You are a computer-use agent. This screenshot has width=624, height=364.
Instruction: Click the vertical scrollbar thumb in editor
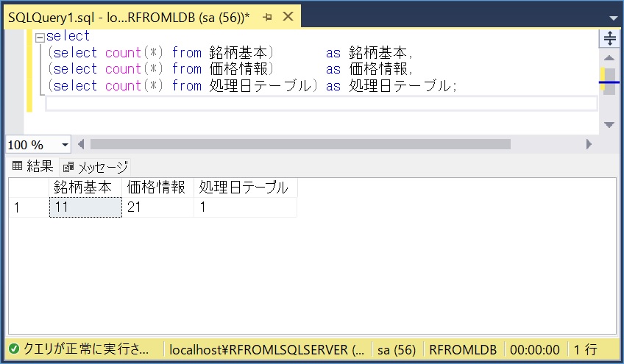click(x=609, y=79)
